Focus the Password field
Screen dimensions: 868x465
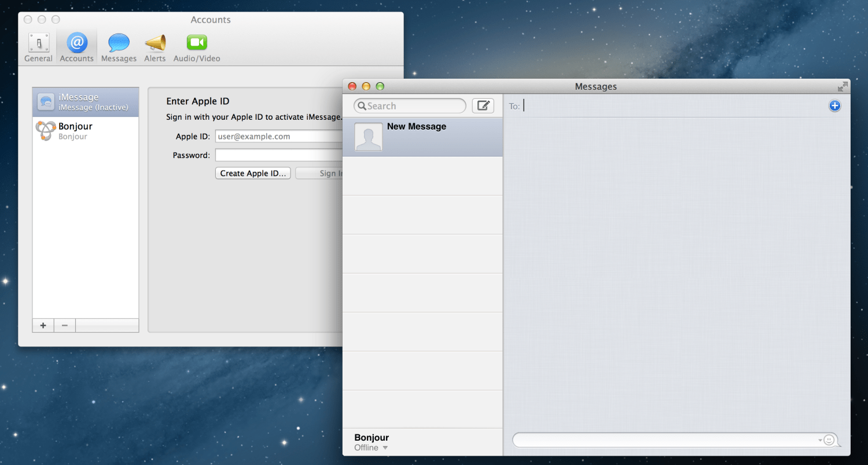pyautogui.click(x=279, y=155)
